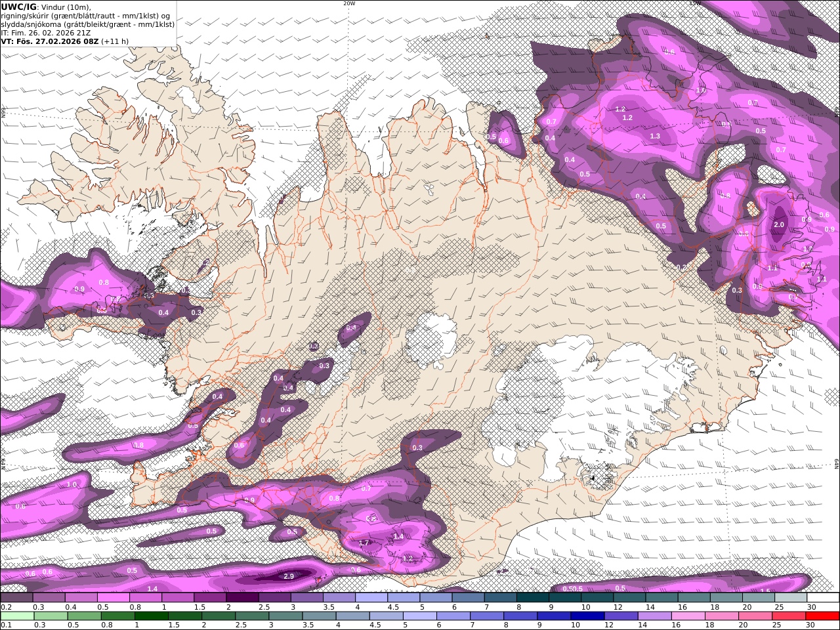Click the 0.2 legend label
The image size is (840, 630).
pyautogui.click(x=6, y=607)
